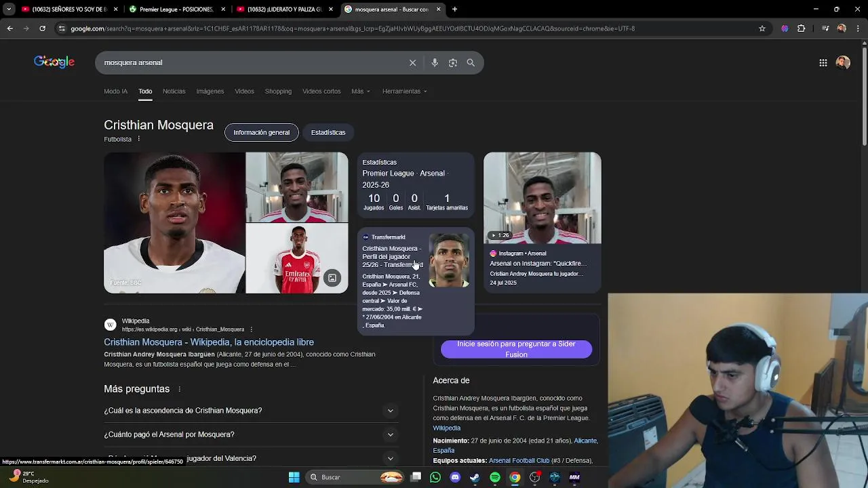Open the new tab plus button
The width and height of the screenshot is (868, 488).
[x=454, y=9]
